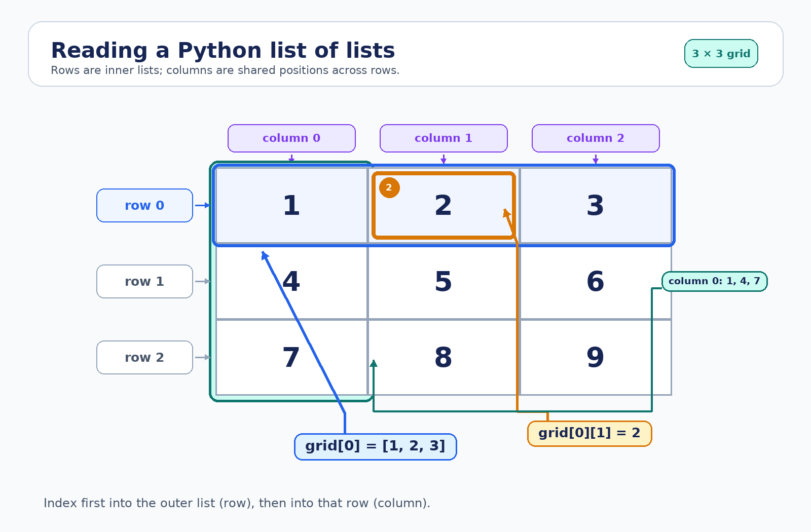Select the grid cell holding the number 8
811x532 pixels.
pyautogui.click(x=444, y=357)
